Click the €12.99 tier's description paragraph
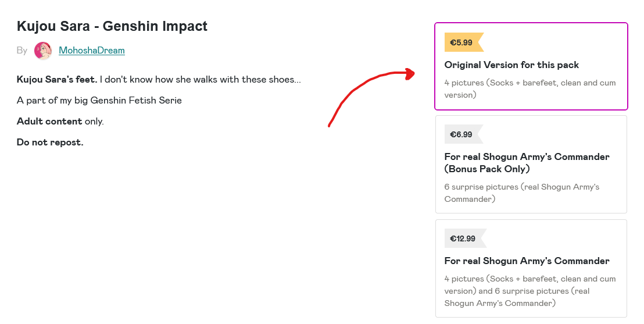 pyautogui.click(x=529, y=291)
